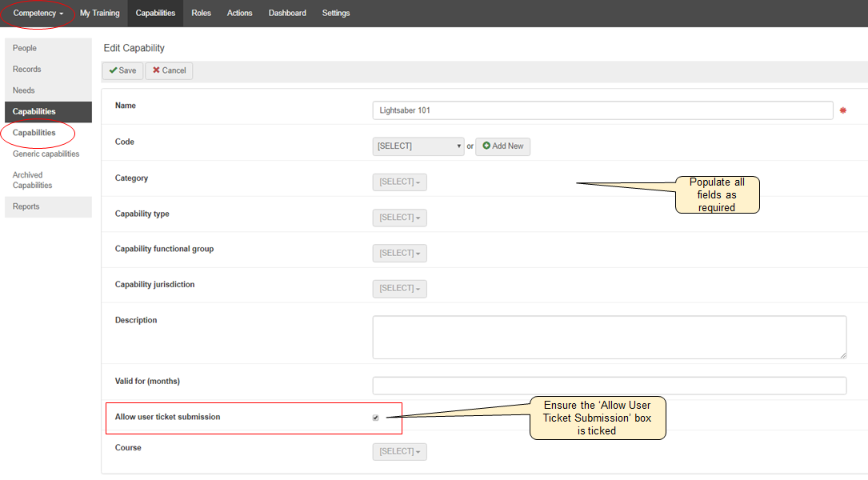Expand the Course select dropdown
This screenshot has height=480, width=868.
click(x=399, y=451)
